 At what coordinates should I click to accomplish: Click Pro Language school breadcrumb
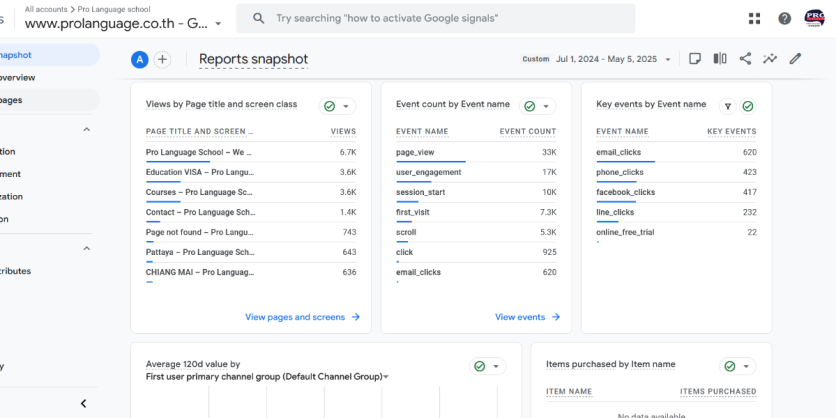coord(114,10)
